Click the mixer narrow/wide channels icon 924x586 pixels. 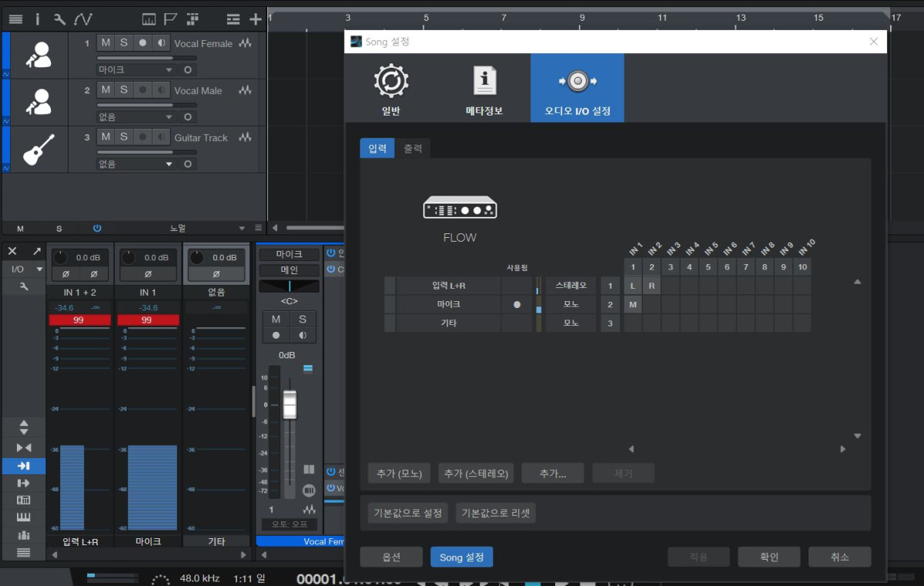point(23,448)
